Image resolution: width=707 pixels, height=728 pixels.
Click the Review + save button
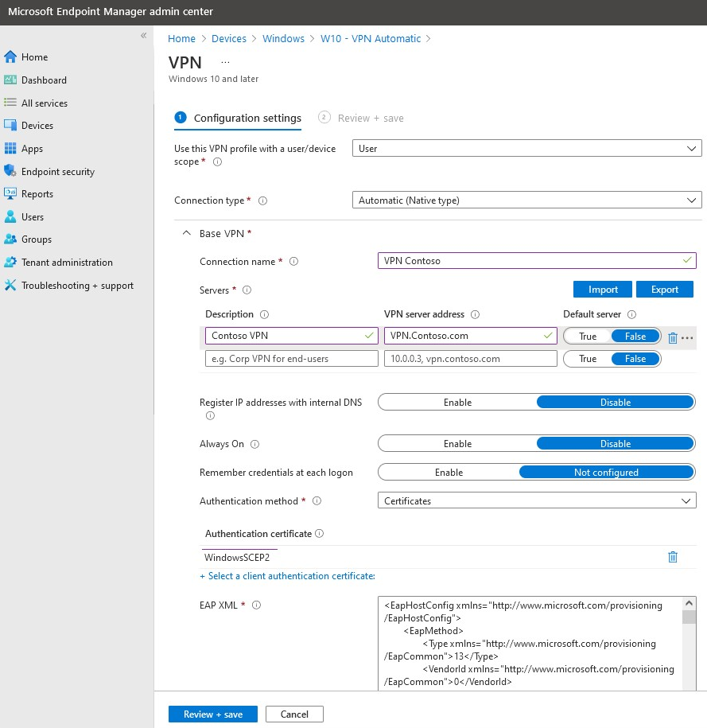[212, 714]
